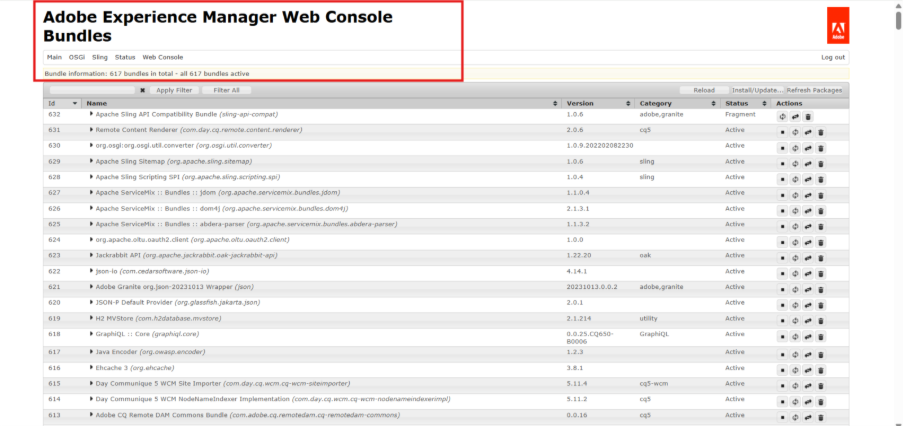Screen dimensions: 903x426
Task: Click the cq5-wcm category cell
Action: coord(654,383)
